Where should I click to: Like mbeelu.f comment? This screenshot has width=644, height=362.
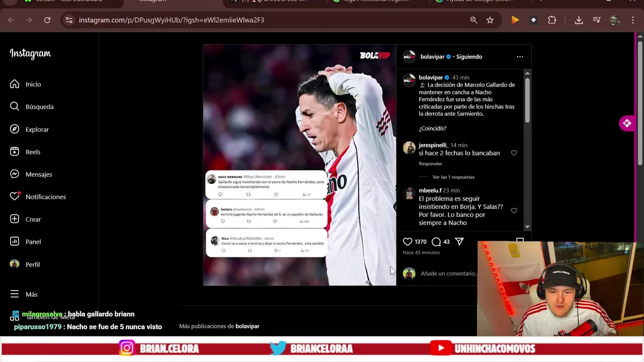point(514,211)
